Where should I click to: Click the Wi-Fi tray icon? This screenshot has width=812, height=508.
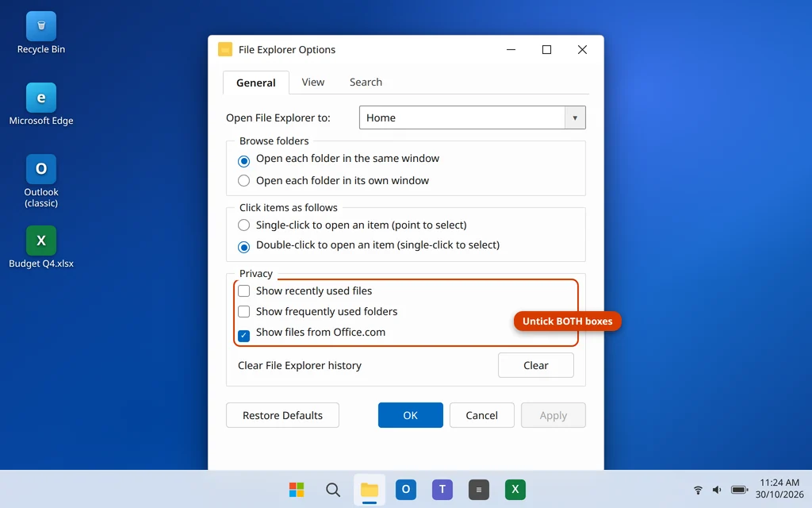point(698,490)
